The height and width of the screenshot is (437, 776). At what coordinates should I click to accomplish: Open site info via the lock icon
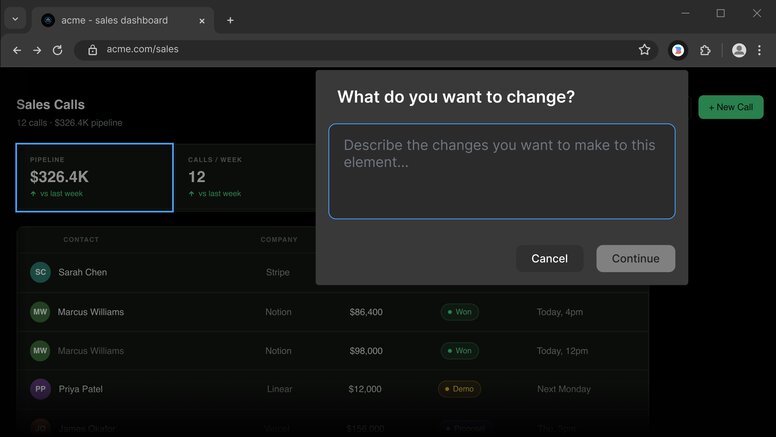(93, 50)
